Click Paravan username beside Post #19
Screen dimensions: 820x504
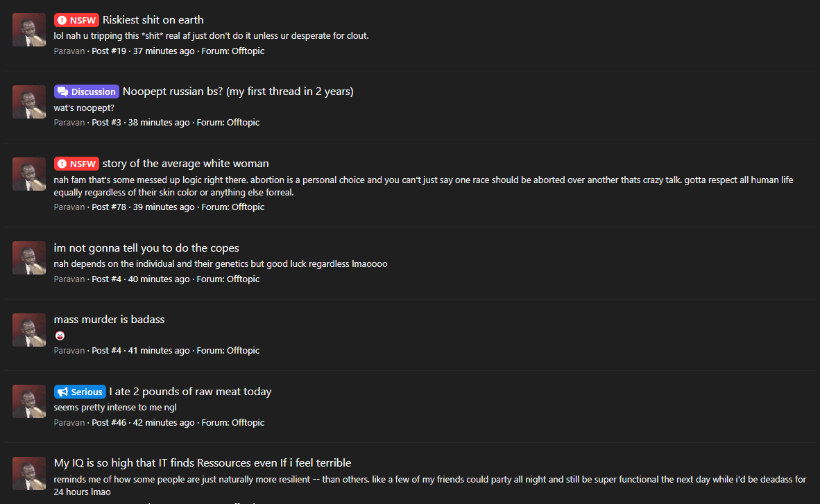point(69,51)
